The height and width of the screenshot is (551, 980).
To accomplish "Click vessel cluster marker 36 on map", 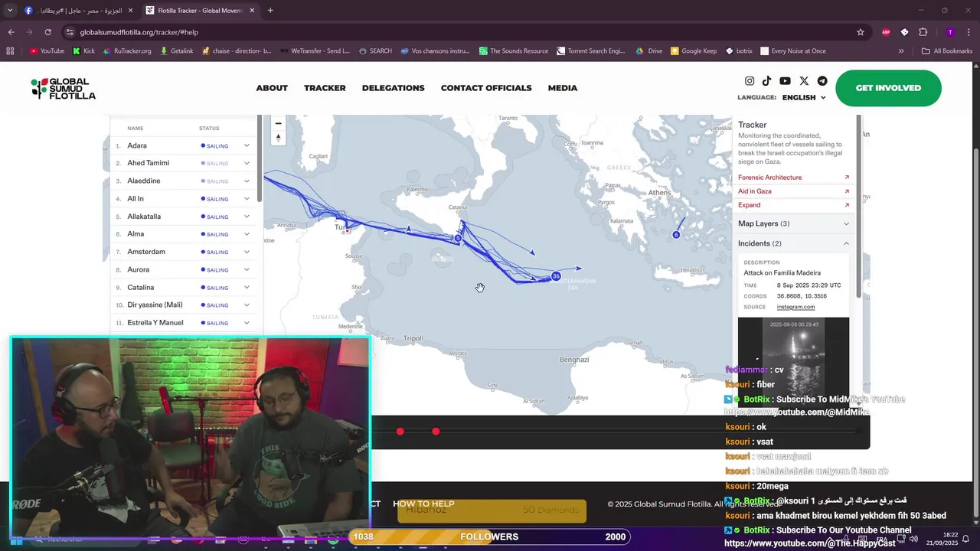I will coord(556,276).
